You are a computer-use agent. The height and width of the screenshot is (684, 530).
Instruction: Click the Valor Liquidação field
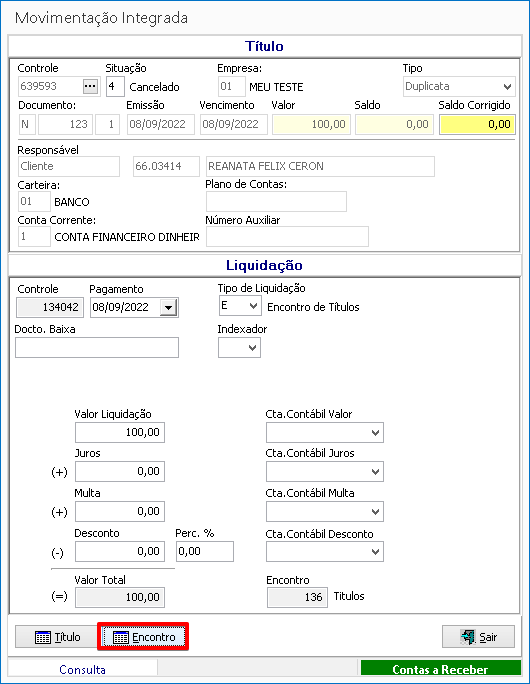[120, 432]
